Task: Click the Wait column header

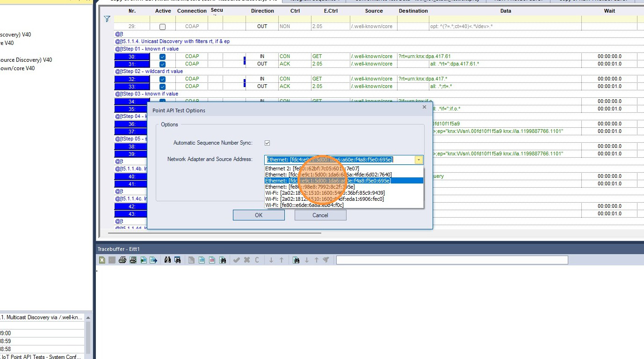Action: point(609,11)
